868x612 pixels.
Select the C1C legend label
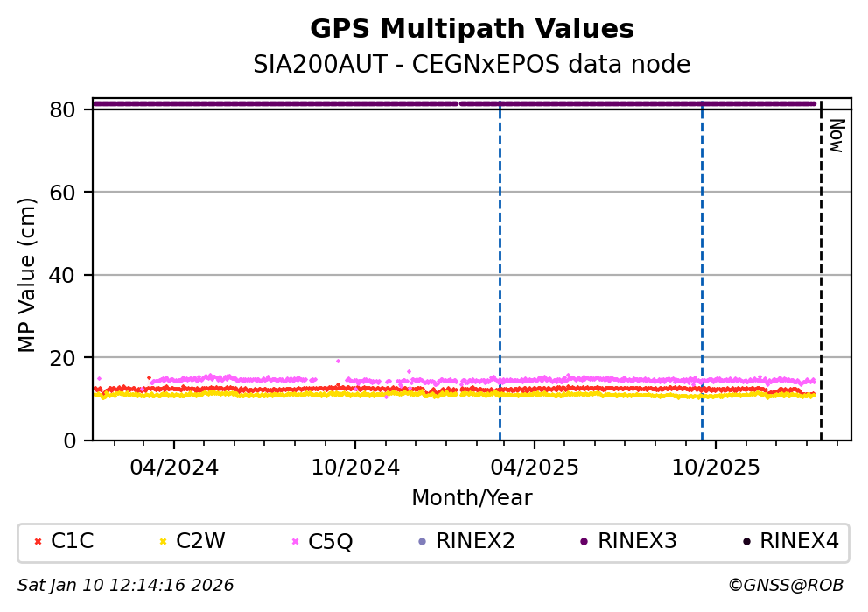[72, 542]
